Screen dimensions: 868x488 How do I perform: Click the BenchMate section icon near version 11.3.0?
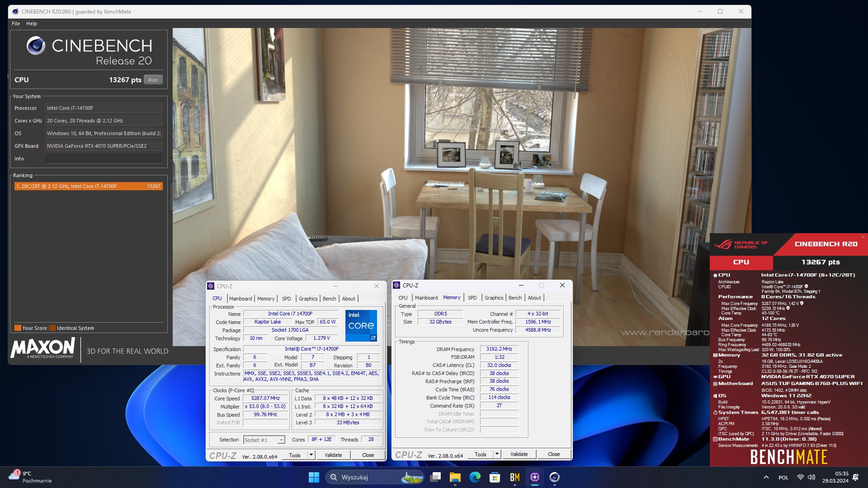(x=715, y=439)
